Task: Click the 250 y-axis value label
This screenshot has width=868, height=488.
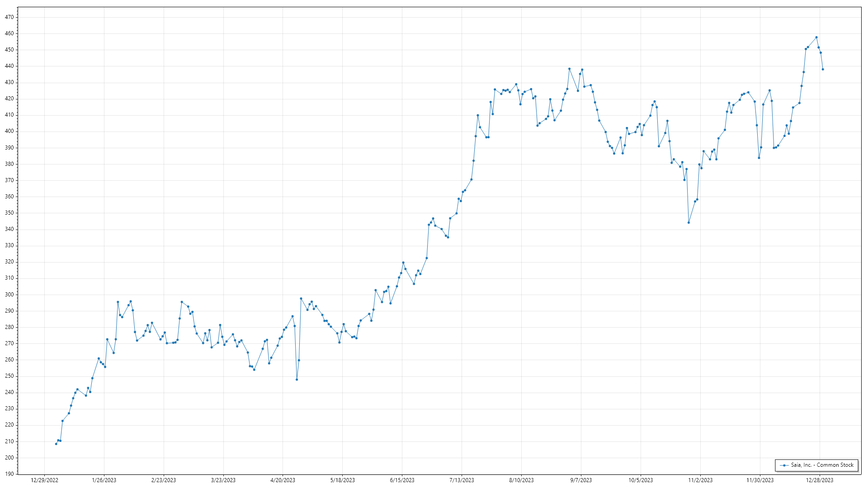Action: (x=9, y=376)
